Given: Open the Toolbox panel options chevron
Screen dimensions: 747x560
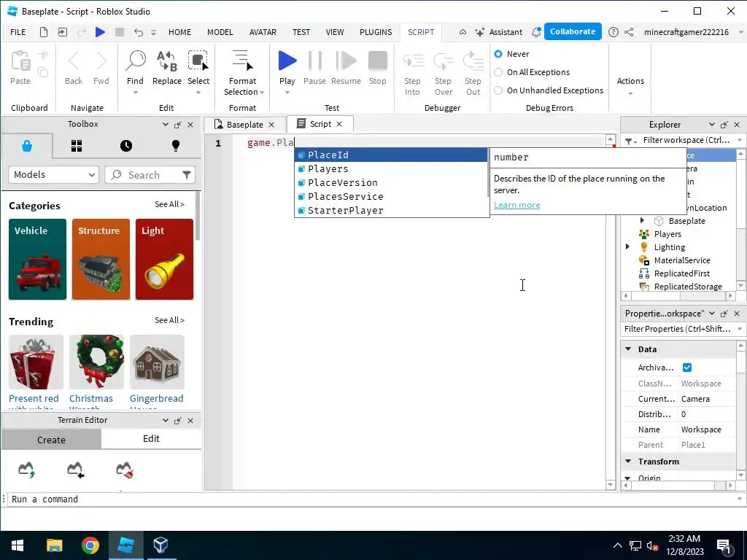Looking at the screenshot, I should [x=165, y=124].
